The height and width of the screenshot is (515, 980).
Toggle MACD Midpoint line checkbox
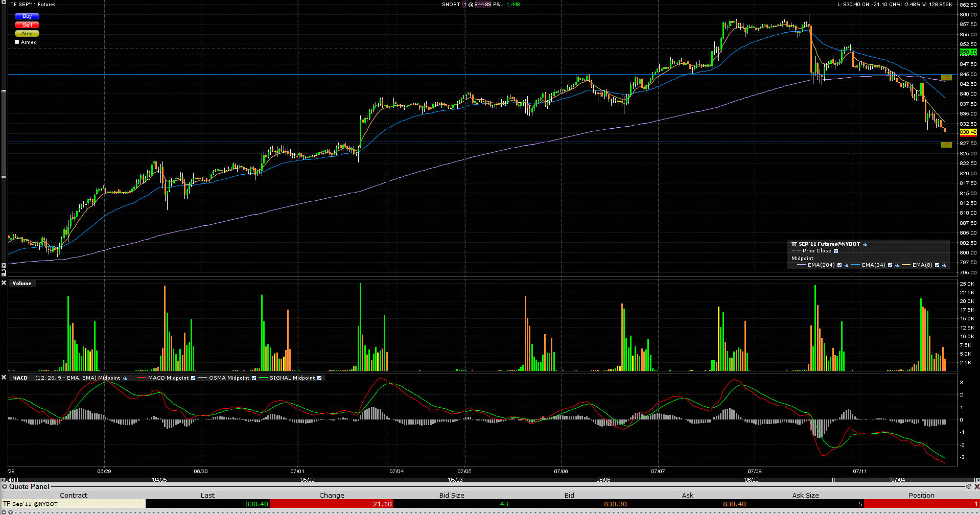click(193, 378)
